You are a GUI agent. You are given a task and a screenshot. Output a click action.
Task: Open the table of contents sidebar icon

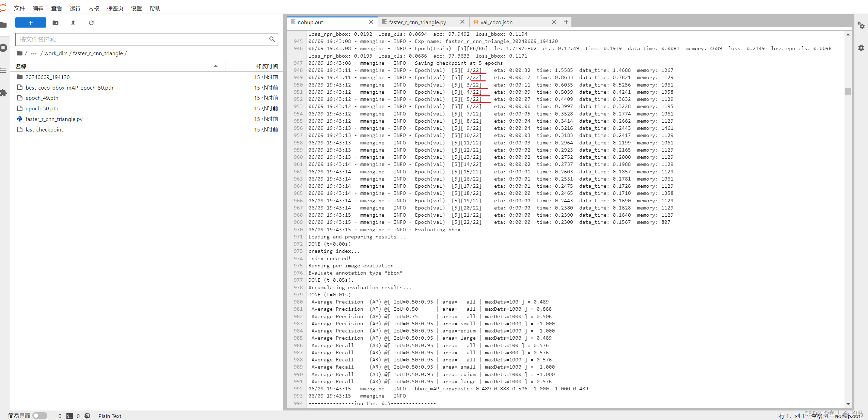pos(3,70)
